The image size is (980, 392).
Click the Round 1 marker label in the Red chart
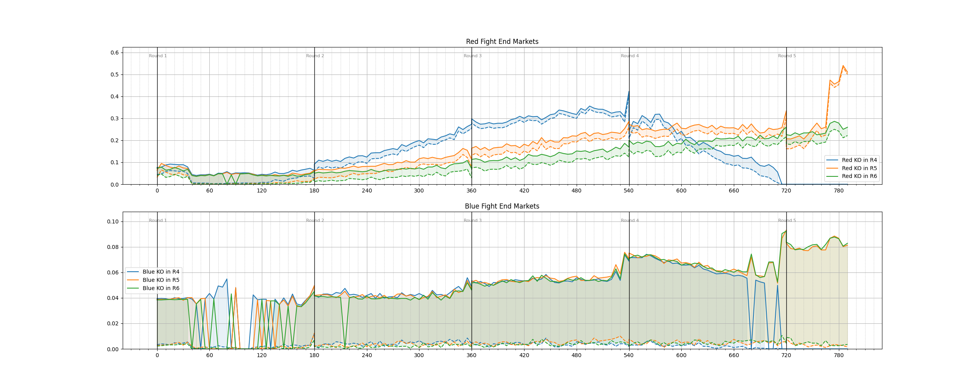158,56
